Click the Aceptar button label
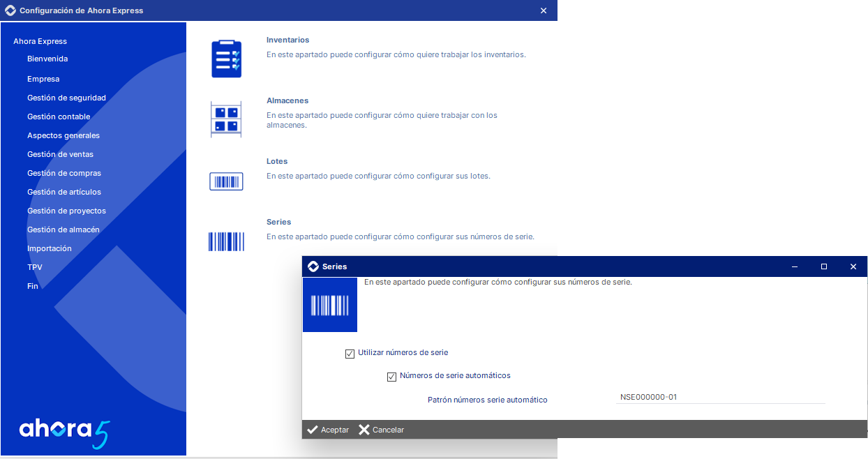The height and width of the screenshot is (459, 868). point(335,430)
